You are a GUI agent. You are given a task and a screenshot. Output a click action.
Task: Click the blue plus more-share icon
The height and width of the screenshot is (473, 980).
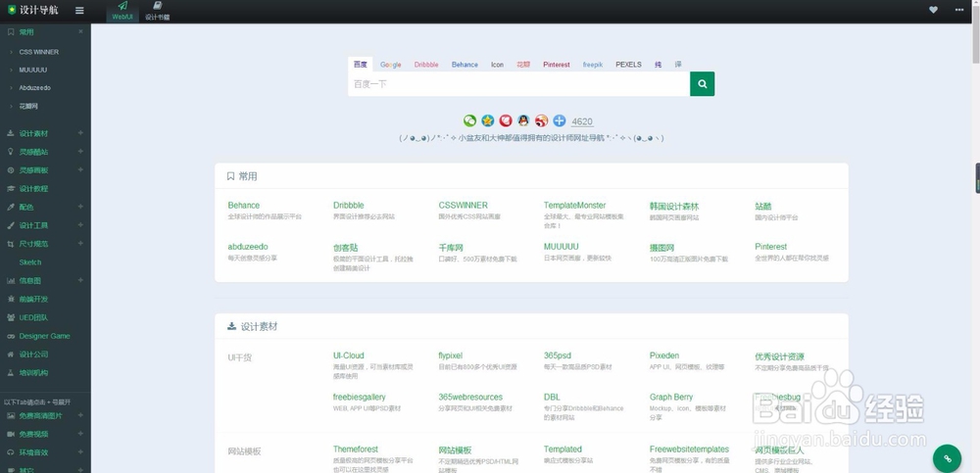[560, 120]
